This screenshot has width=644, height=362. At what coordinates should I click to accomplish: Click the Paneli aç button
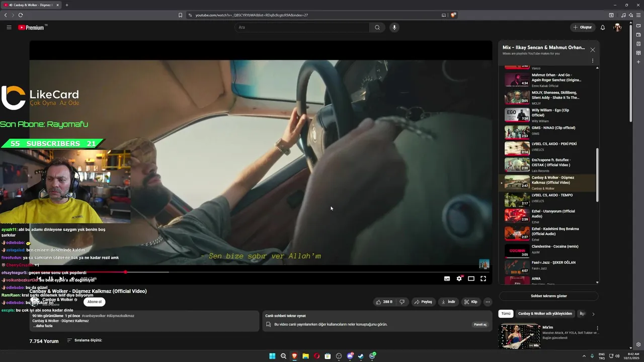click(x=480, y=324)
